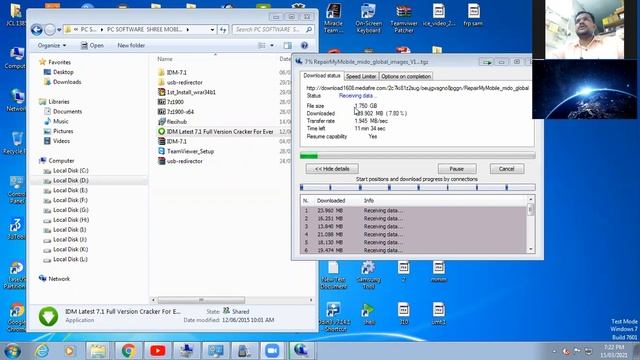Screen dimensions: 640x360
Task: Click the Windows Start button
Action: (x=12, y=351)
